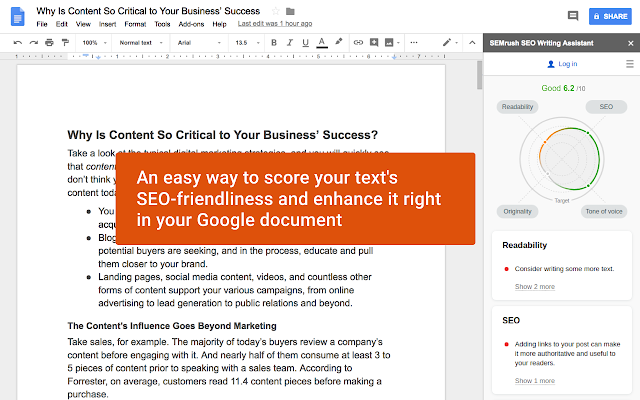The image size is (640, 400).
Task: Open the Insert menu
Action: (107, 24)
